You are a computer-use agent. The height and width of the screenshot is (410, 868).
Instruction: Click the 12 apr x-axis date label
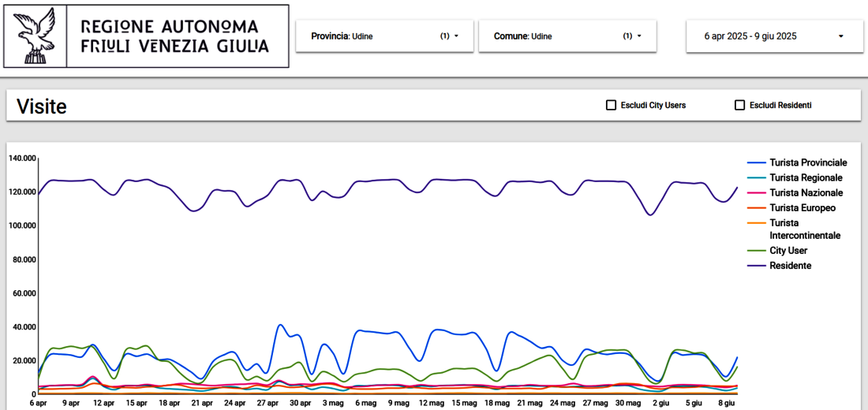click(104, 403)
